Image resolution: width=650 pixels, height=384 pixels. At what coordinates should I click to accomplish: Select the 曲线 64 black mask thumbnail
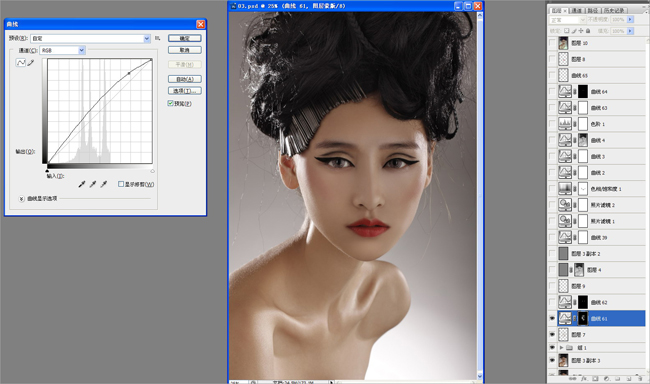point(583,92)
